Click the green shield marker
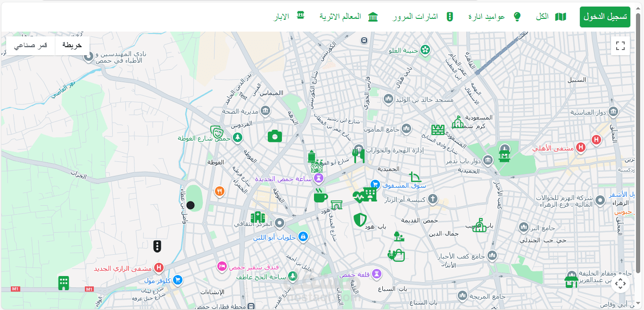The height and width of the screenshot is (310, 644). pyautogui.click(x=360, y=219)
